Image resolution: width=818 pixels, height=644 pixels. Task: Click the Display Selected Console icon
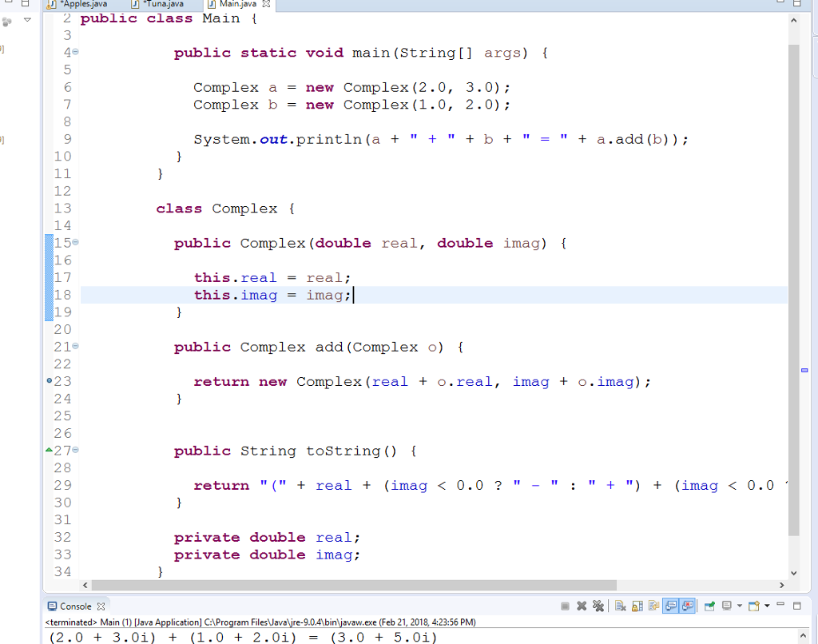coord(727,605)
